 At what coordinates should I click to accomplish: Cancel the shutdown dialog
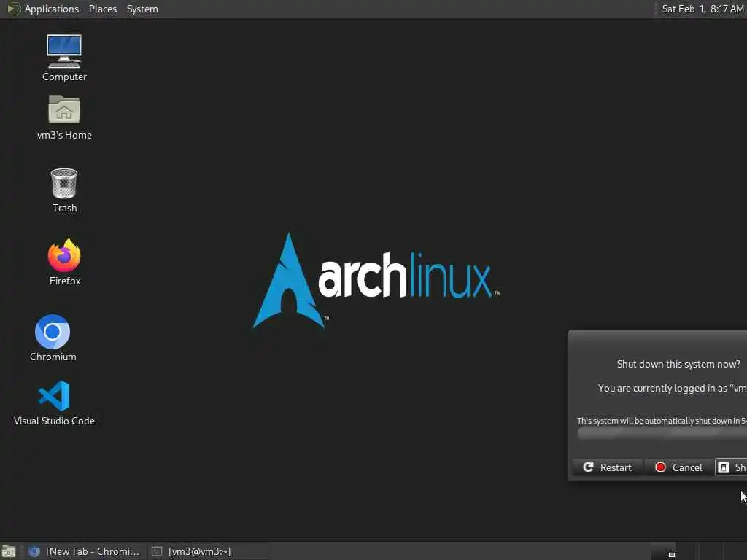[679, 467]
